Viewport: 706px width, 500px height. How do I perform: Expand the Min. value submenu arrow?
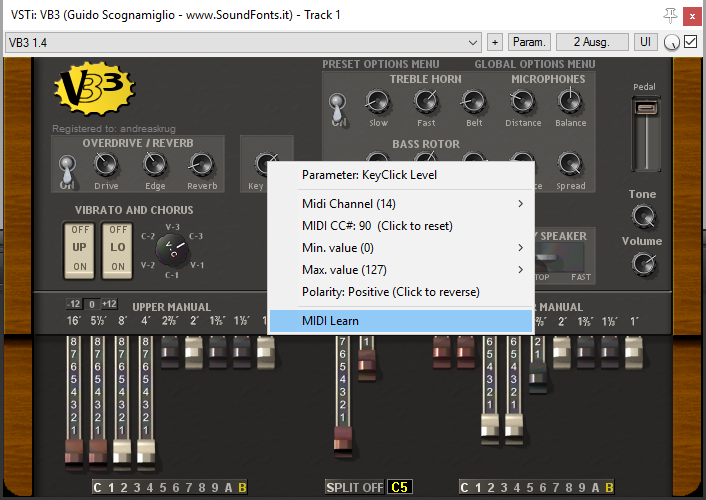[x=520, y=248]
